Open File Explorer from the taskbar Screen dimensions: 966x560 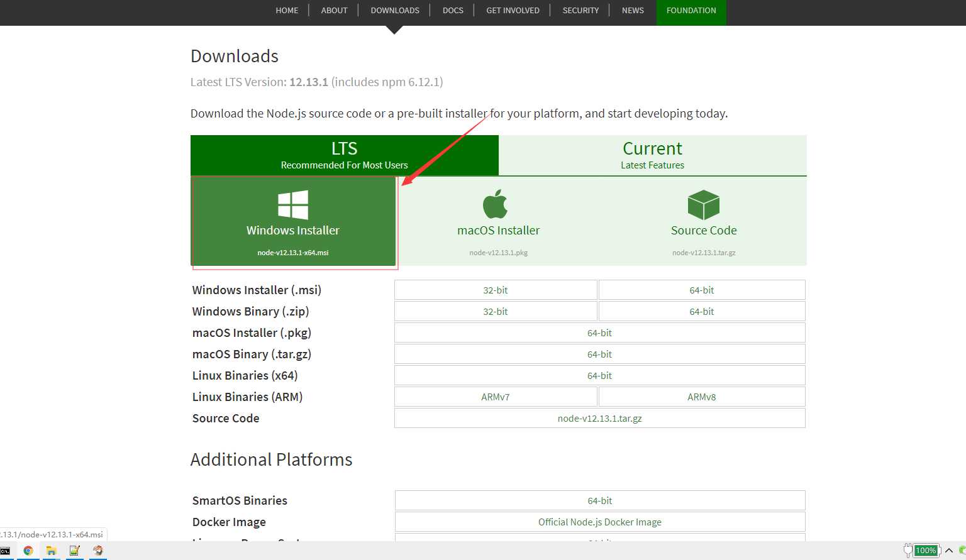(x=51, y=551)
